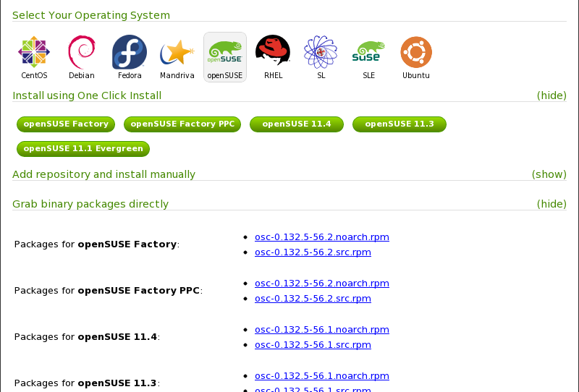Image resolution: width=579 pixels, height=392 pixels.
Task: Choose the RHEL red hat icon
Action: tap(273, 53)
